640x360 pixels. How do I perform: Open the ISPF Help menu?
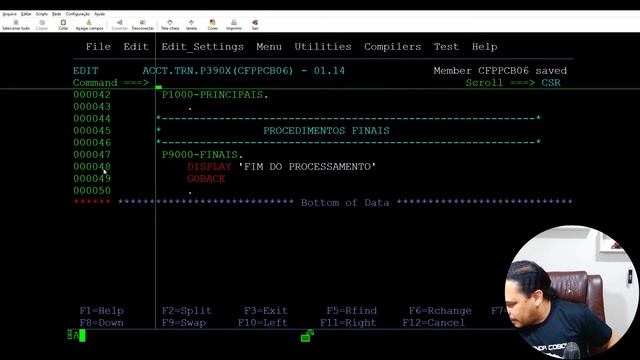[x=484, y=47]
